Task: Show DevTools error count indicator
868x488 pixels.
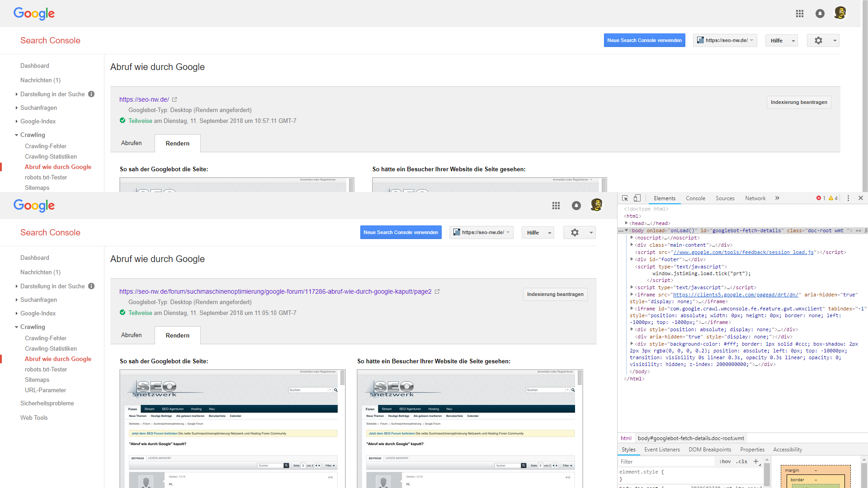Action: coord(821,198)
